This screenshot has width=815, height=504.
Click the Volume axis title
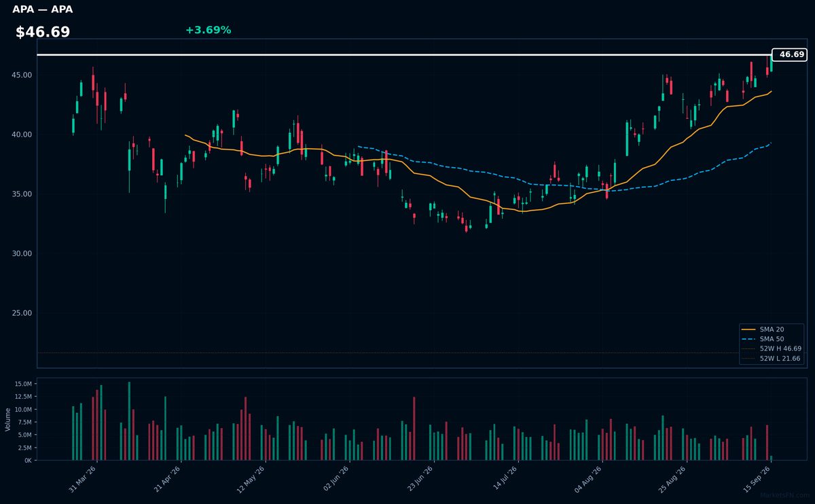point(8,419)
